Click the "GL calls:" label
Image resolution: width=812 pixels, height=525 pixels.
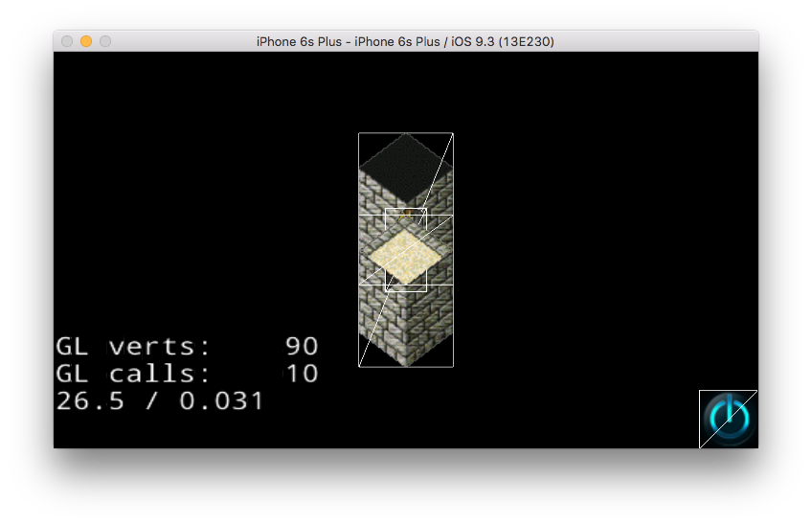(133, 373)
